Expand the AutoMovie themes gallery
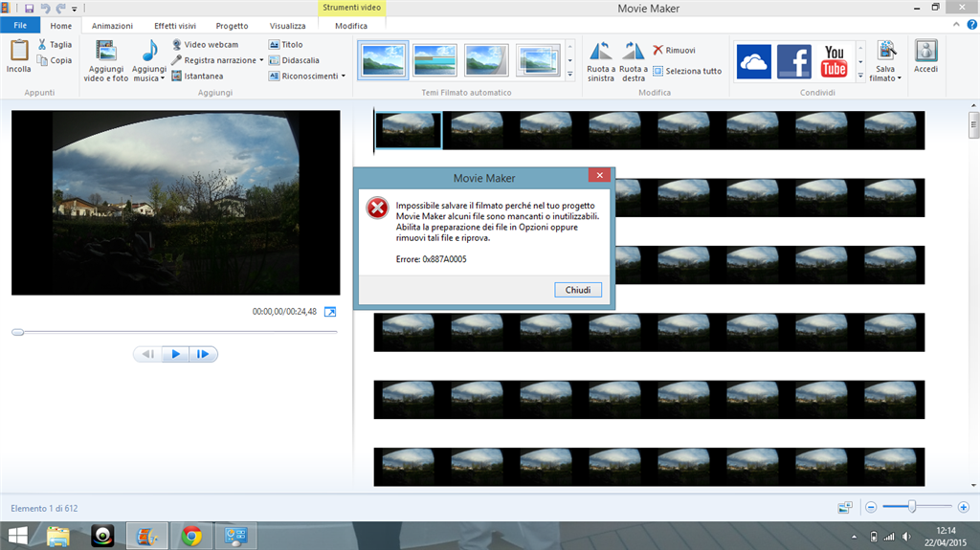Viewport: 980px width, 550px height. pyautogui.click(x=570, y=75)
